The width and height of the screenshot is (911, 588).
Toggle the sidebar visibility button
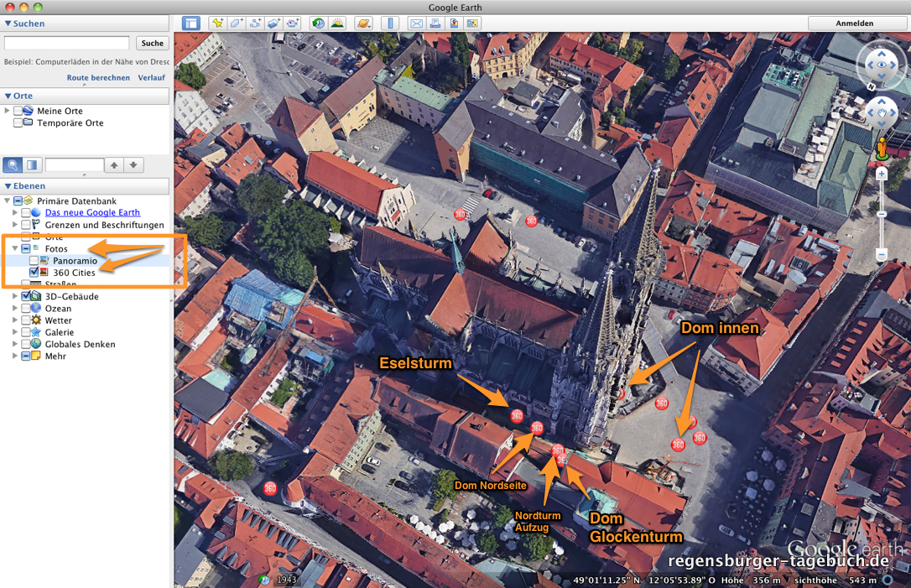tap(190, 23)
